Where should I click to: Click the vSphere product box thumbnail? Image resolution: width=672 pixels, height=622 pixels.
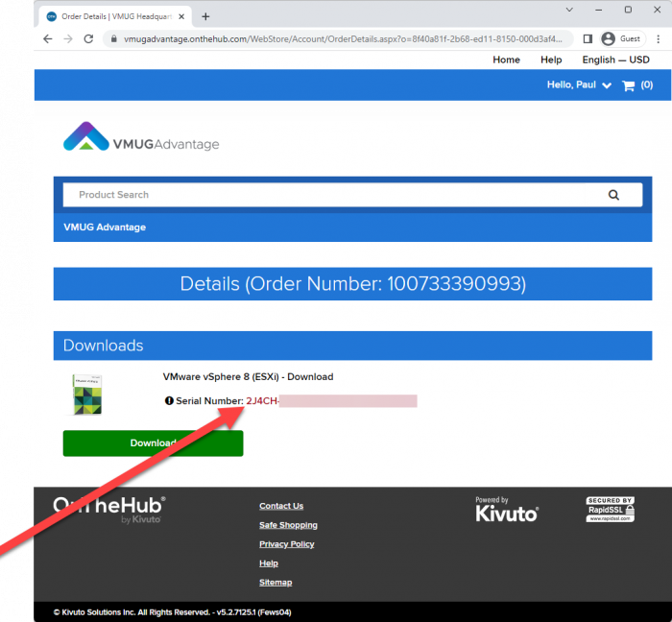87,395
